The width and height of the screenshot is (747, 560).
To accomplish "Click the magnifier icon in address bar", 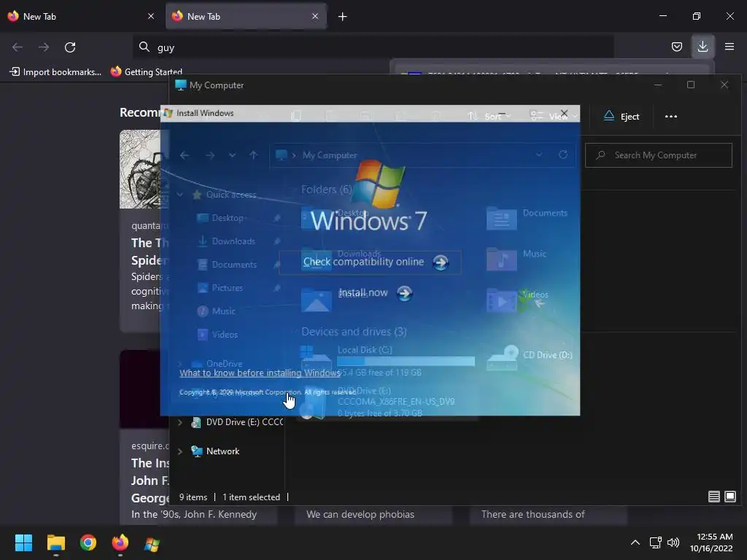I will click(144, 47).
